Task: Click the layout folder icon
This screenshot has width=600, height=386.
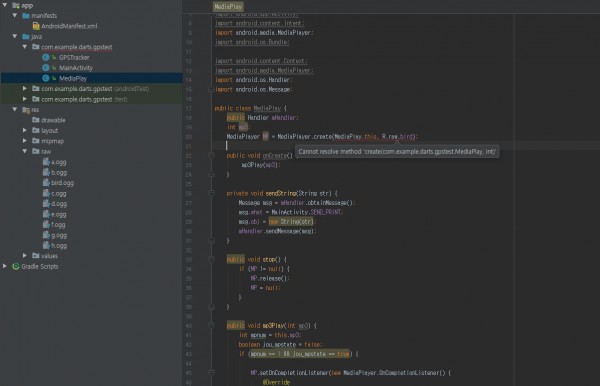Action: tap(36, 130)
